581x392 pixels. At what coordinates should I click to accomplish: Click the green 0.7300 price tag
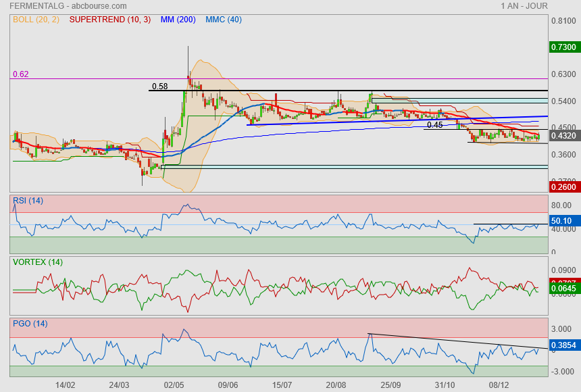(x=564, y=47)
